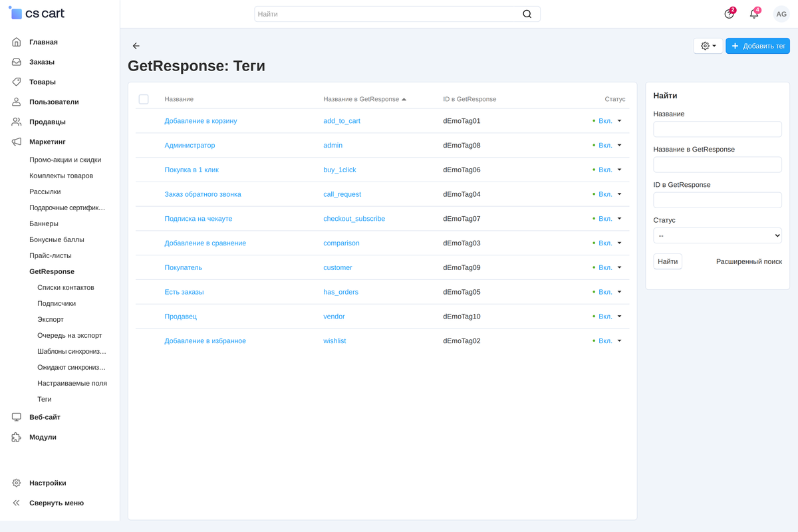Click the Веб-сайт monitor icon
The image size is (798, 532).
17,417
